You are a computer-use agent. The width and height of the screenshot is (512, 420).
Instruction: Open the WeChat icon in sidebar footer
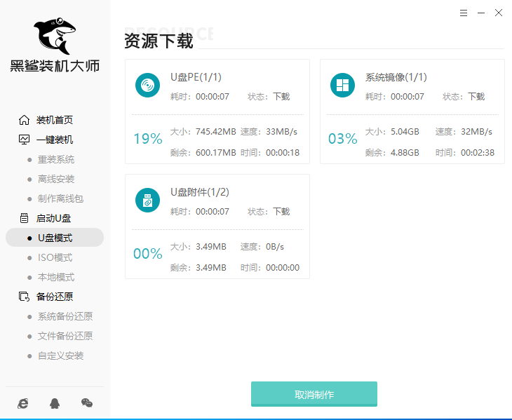[x=86, y=403]
